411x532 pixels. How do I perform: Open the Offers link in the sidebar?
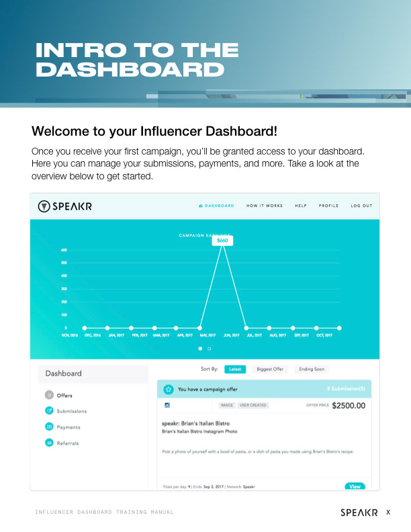64,395
